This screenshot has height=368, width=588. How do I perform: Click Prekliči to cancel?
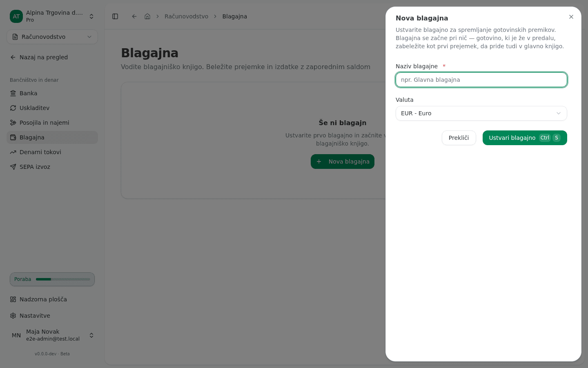click(x=459, y=138)
